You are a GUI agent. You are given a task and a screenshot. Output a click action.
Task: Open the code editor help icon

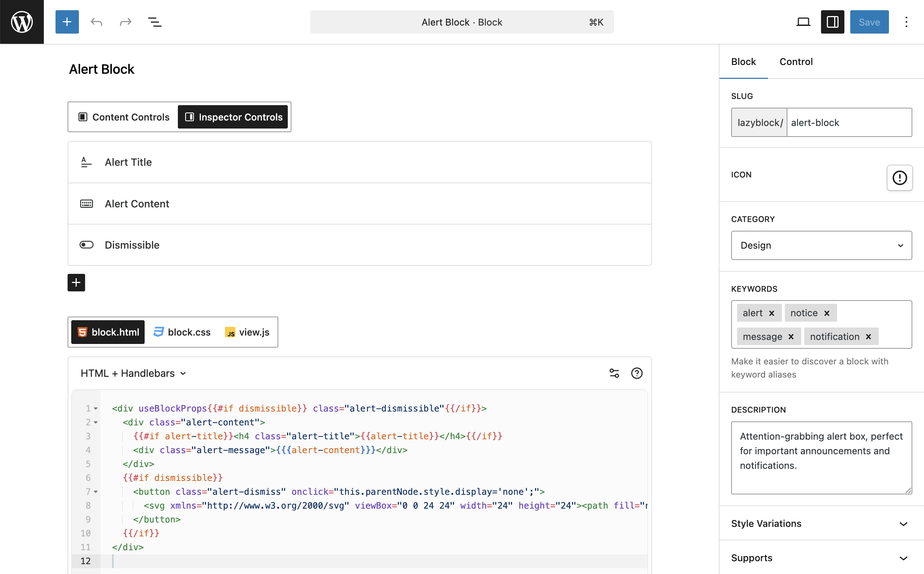637,373
